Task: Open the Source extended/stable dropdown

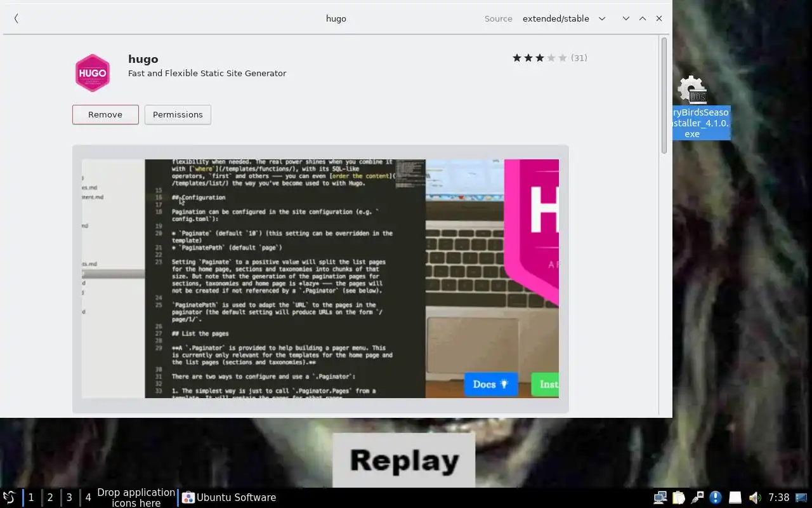Action: click(x=564, y=18)
